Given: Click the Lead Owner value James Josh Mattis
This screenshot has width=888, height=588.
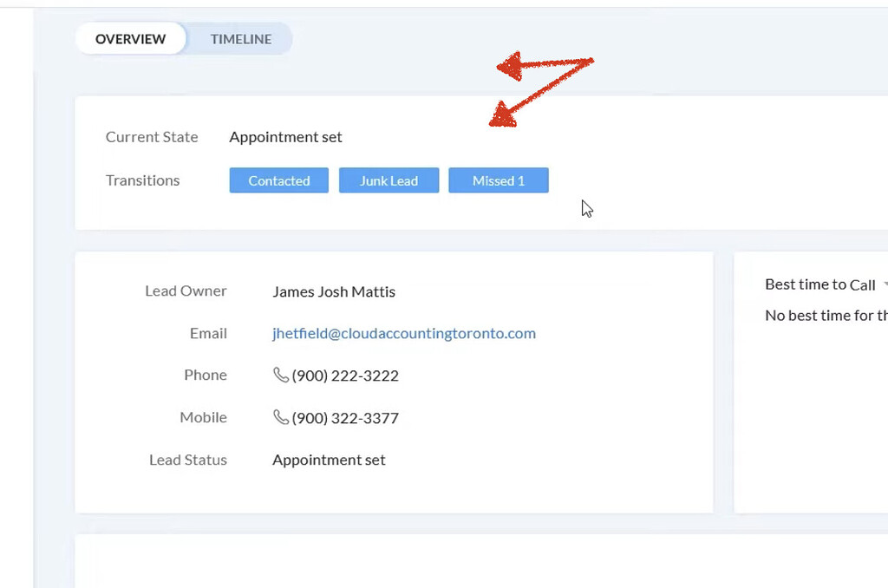Looking at the screenshot, I should coord(333,291).
